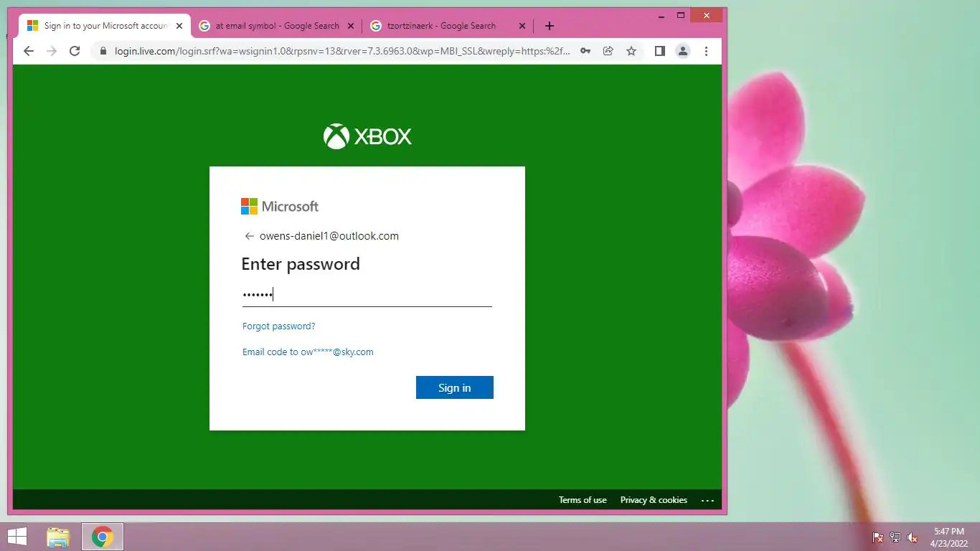Click the padlock site info icon
This screenshot has width=980, height=551.
(x=103, y=52)
